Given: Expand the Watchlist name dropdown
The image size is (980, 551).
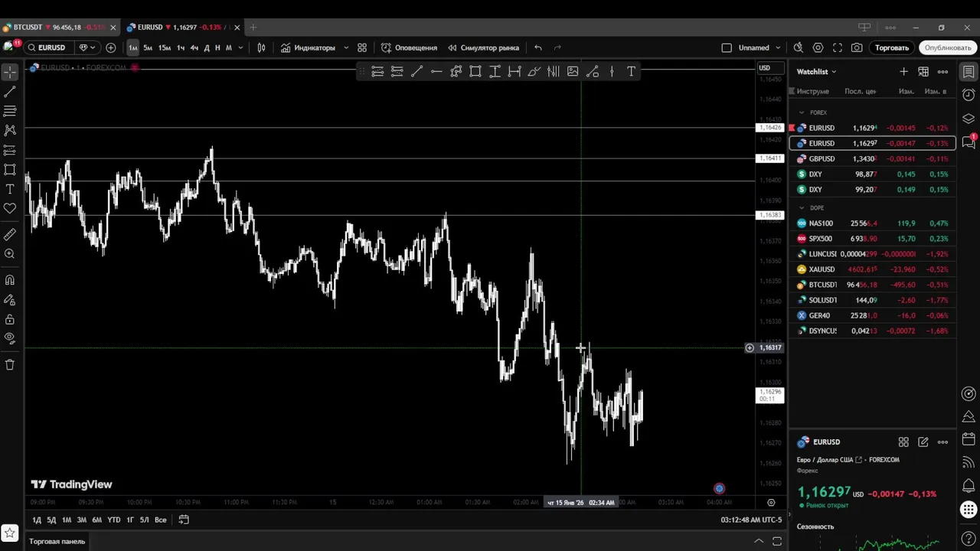Looking at the screenshot, I should [x=816, y=71].
